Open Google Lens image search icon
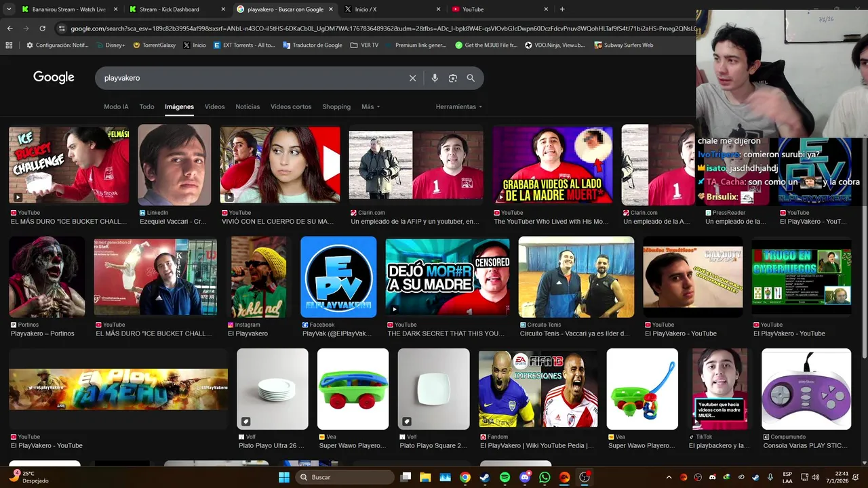Image resolution: width=868 pixels, height=488 pixels. pos(453,78)
